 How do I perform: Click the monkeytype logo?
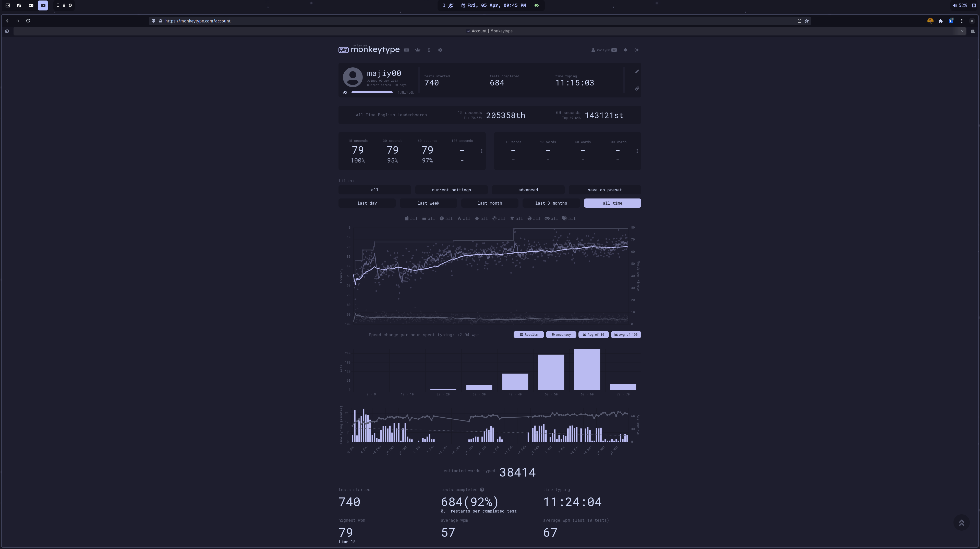pyautogui.click(x=369, y=49)
